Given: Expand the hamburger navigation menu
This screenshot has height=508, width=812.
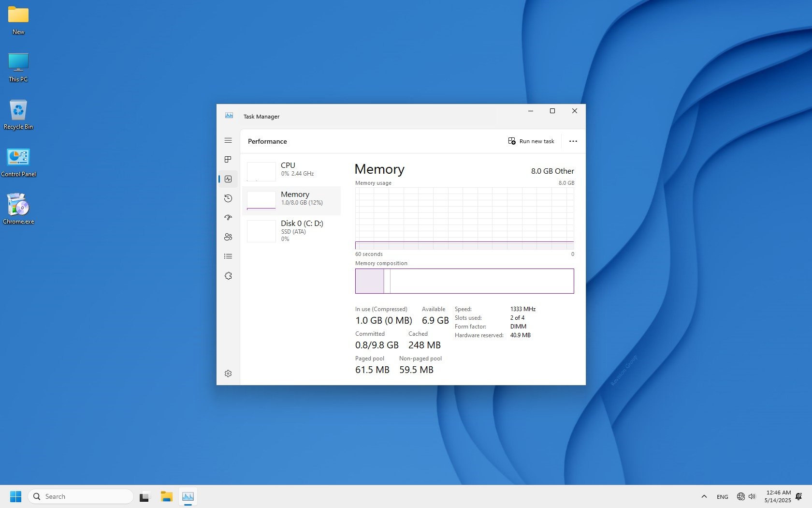Looking at the screenshot, I should coord(228,140).
